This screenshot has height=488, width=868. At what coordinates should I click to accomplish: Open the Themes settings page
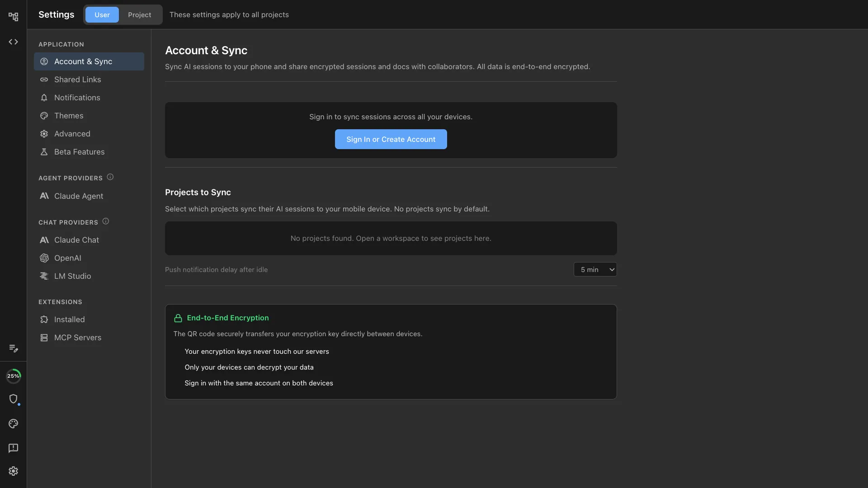(69, 116)
